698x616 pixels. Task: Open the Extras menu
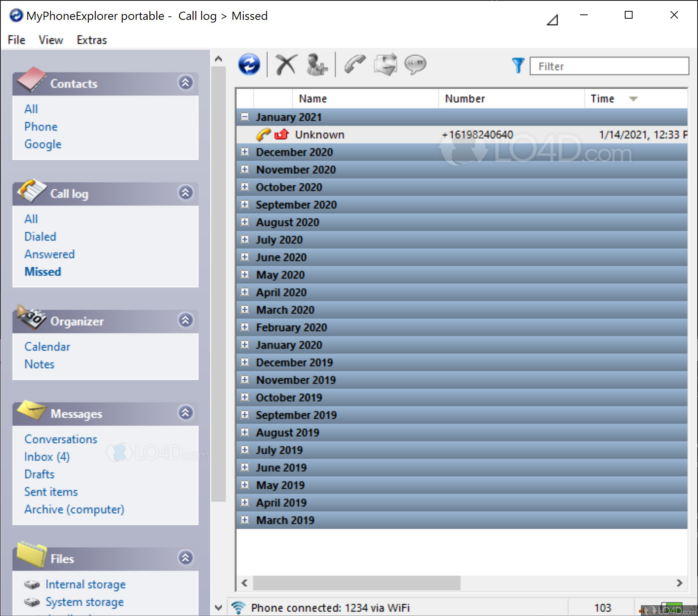92,40
